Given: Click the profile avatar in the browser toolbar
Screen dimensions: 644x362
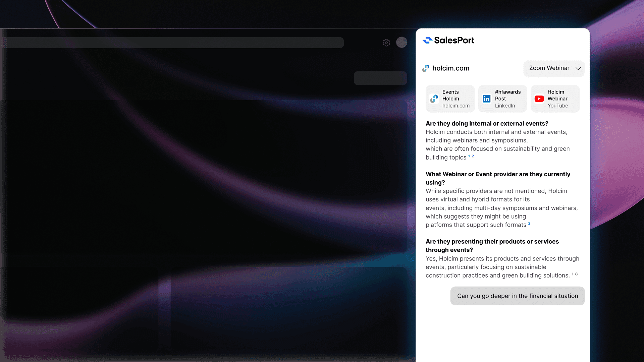Looking at the screenshot, I should click(x=401, y=43).
